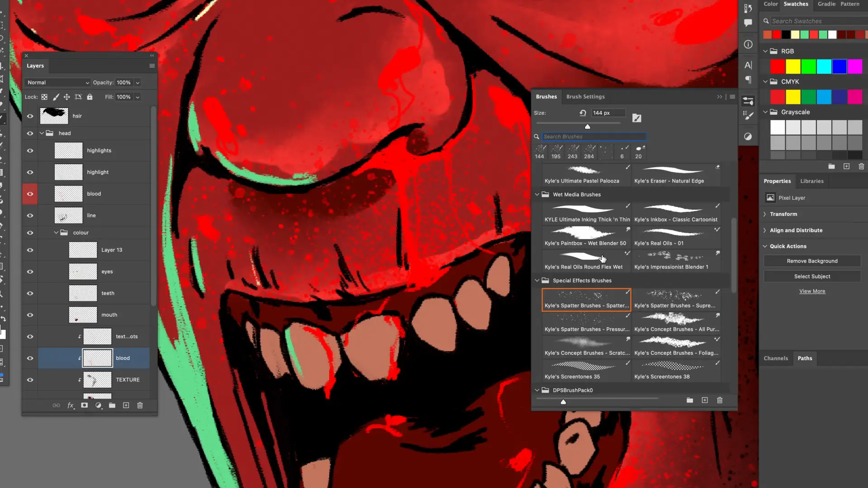
Task: Delete layer with Layers panel trash icon
Action: [140, 405]
